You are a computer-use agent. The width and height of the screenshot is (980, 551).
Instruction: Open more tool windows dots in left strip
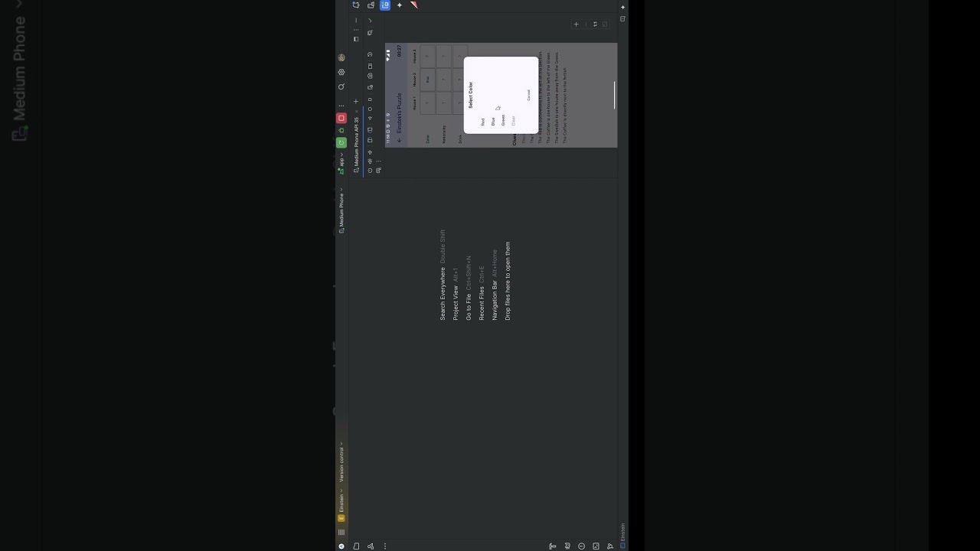coord(385,546)
